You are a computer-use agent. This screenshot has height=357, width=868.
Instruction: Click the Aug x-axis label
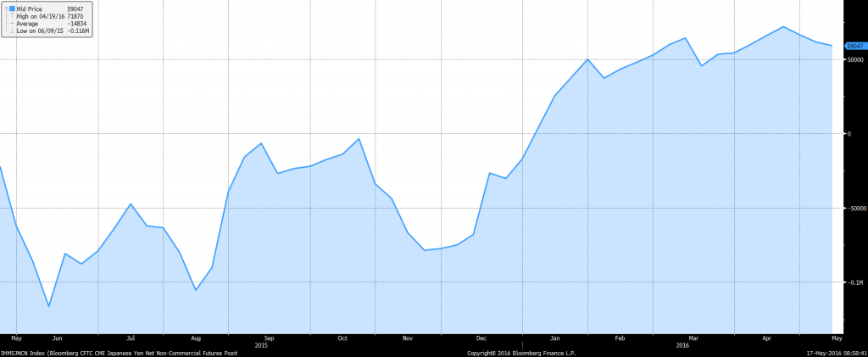[x=196, y=338]
